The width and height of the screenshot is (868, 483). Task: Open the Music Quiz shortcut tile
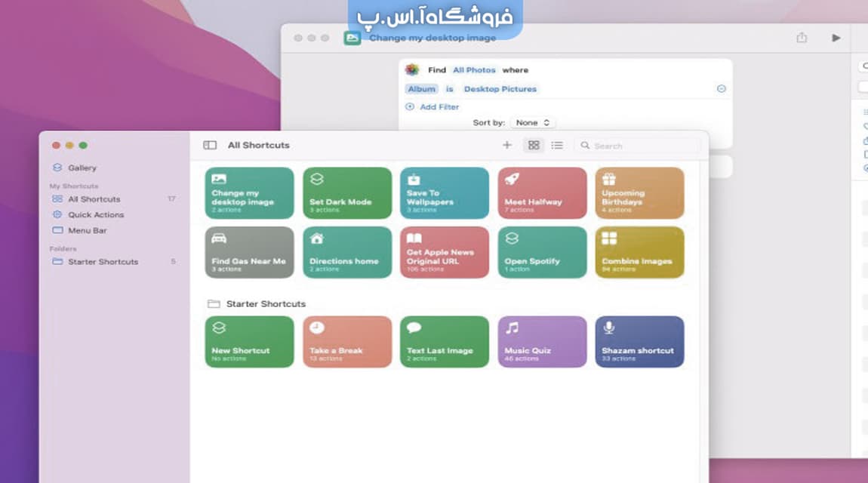(542, 341)
